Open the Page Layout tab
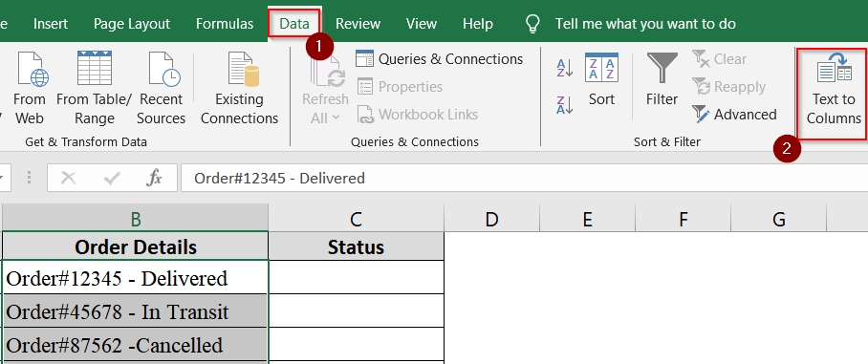 (132, 24)
